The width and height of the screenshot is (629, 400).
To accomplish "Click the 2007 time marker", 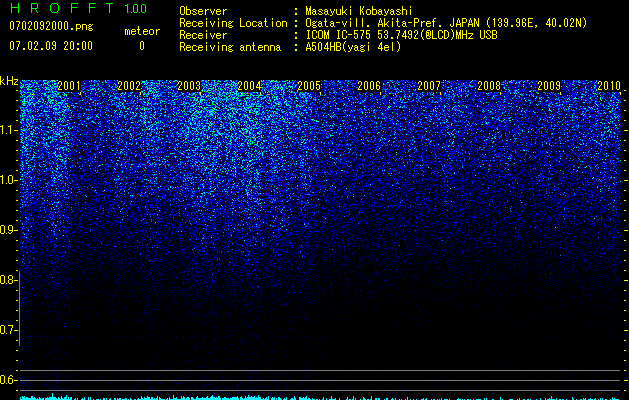I will (x=429, y=85).
